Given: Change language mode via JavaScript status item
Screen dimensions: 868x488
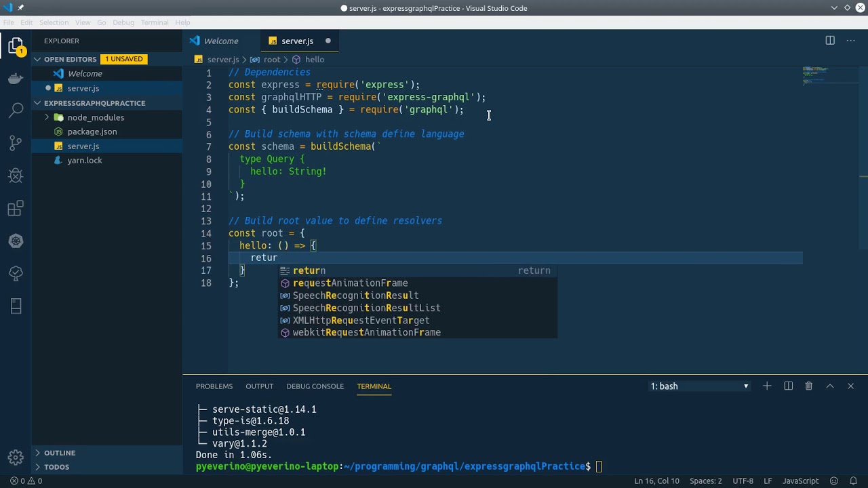Looking at the screenshot, I should pyautogui.click(x=800, y=481).
